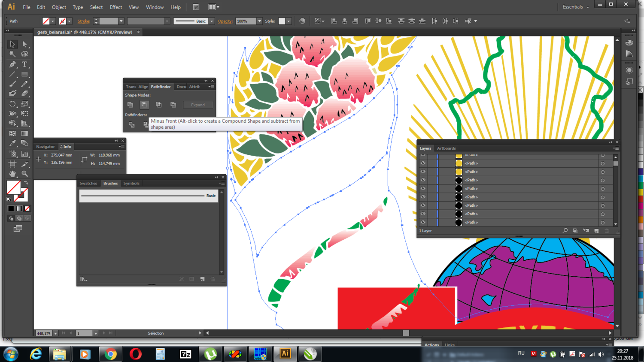This screenshot has width=644, height=362.
Task: Click the Expand button in Pathfinder
Action: 198,105
